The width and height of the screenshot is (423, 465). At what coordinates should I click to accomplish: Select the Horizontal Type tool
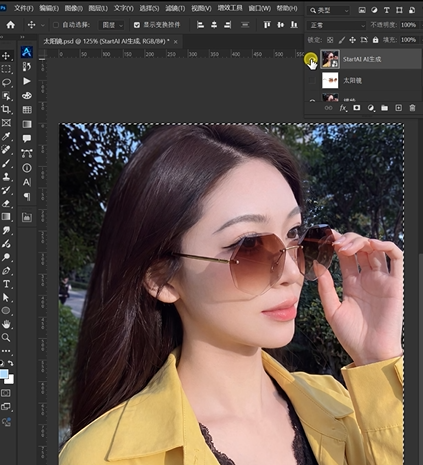(6, 284)
